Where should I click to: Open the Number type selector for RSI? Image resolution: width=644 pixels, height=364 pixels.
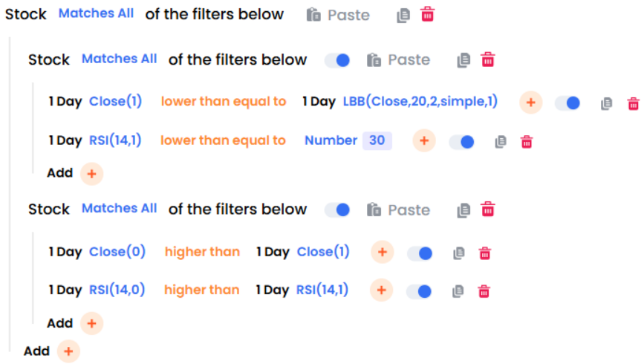(331, 140)
